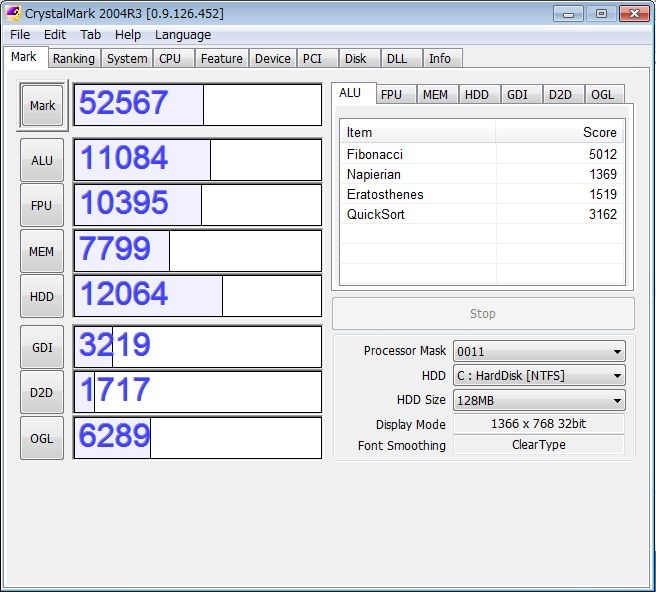
Task: Select the main Mark tab
Action: click(x=24, y=57)
